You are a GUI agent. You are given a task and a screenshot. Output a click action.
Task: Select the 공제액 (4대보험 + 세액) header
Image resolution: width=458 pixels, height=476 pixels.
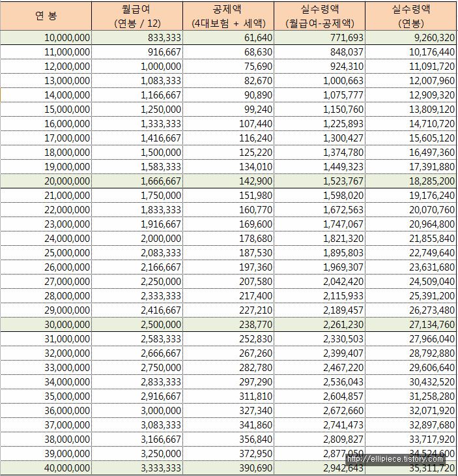pyautogui.click(x=229, y=16)
